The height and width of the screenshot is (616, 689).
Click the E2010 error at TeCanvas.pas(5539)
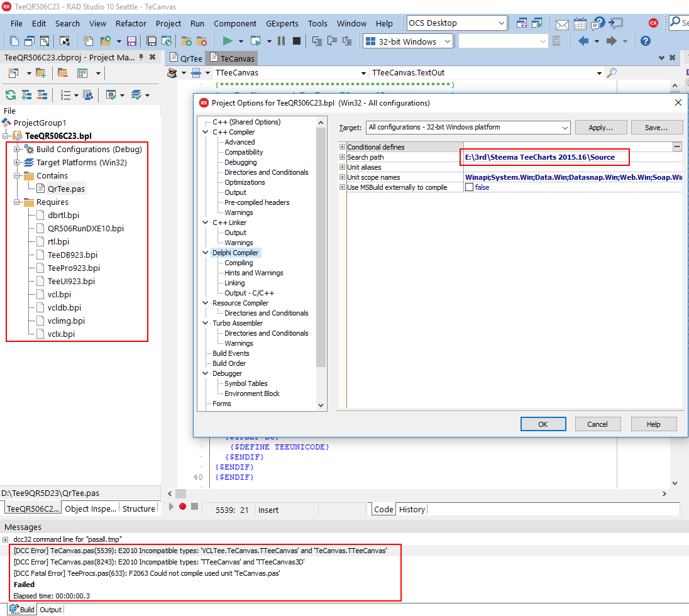tap(200, 551)
